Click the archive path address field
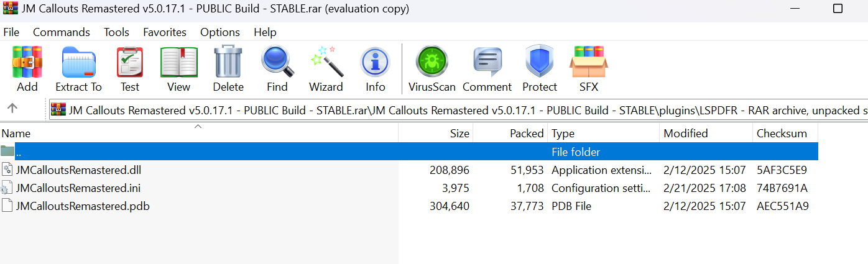 (460, 111)
